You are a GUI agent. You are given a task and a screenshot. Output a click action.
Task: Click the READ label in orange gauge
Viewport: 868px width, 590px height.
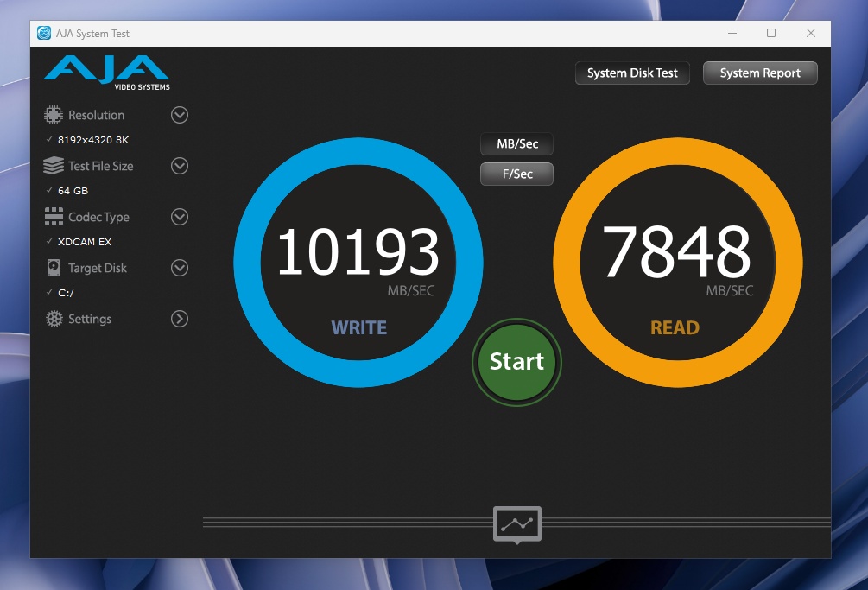point(675,327)
